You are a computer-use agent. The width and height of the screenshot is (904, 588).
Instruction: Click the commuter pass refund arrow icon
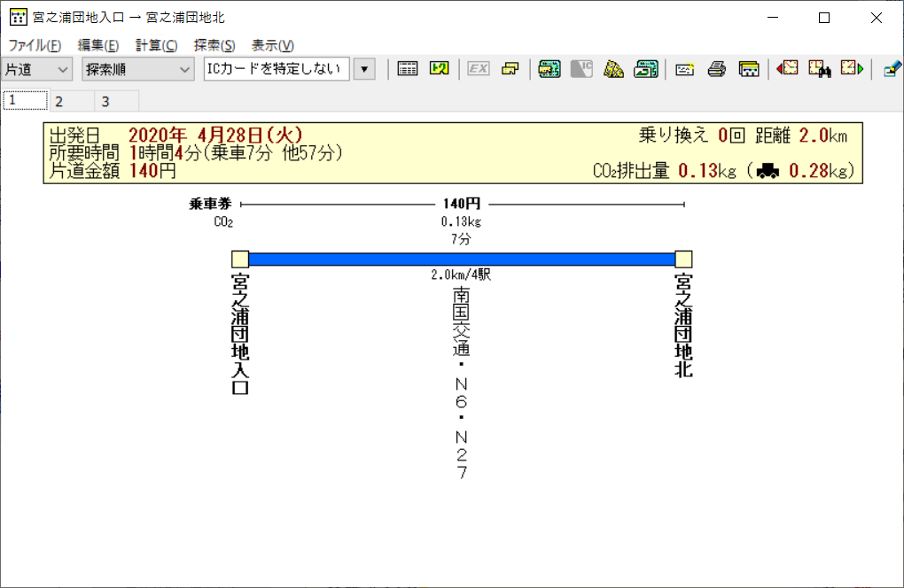[646, 69]
